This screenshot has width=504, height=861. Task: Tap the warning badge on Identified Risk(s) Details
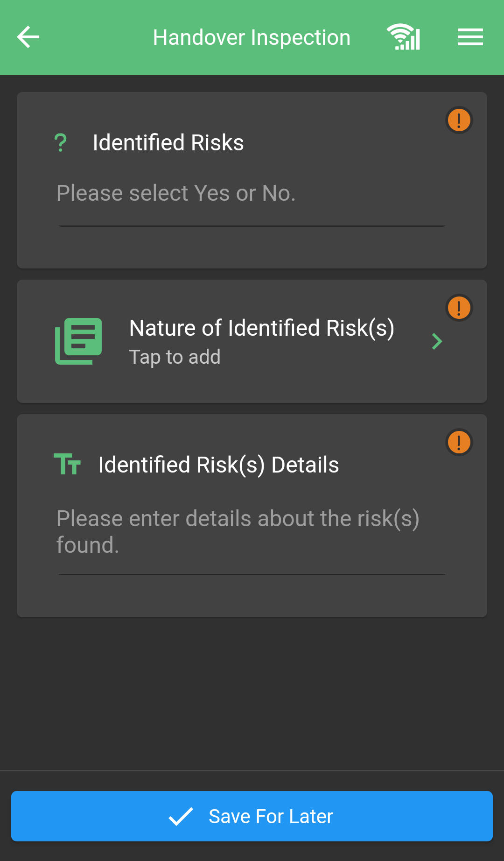point(459,442)
